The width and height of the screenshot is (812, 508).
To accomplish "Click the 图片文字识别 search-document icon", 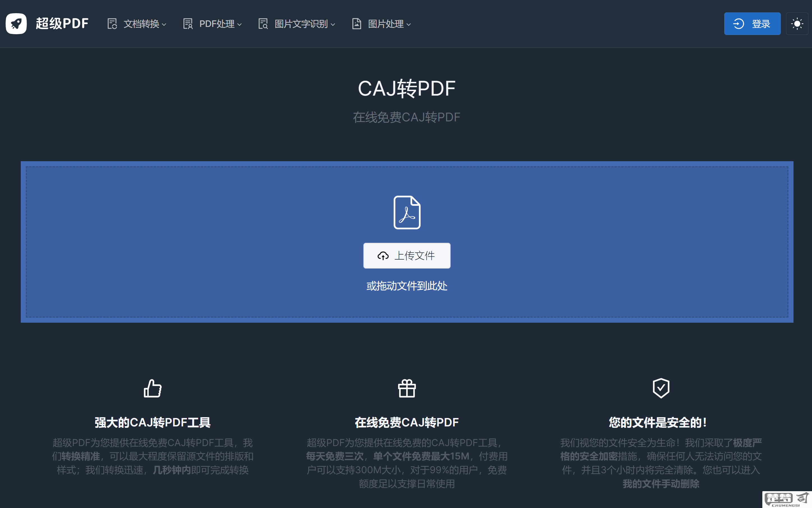I will pos(263,24).
